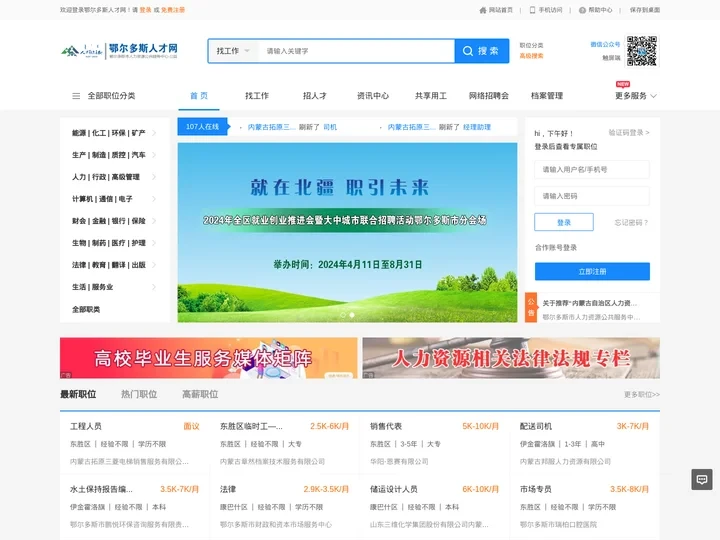Switch to 验证码登录 login mode

pyautogui.click(x=629, y=133)
